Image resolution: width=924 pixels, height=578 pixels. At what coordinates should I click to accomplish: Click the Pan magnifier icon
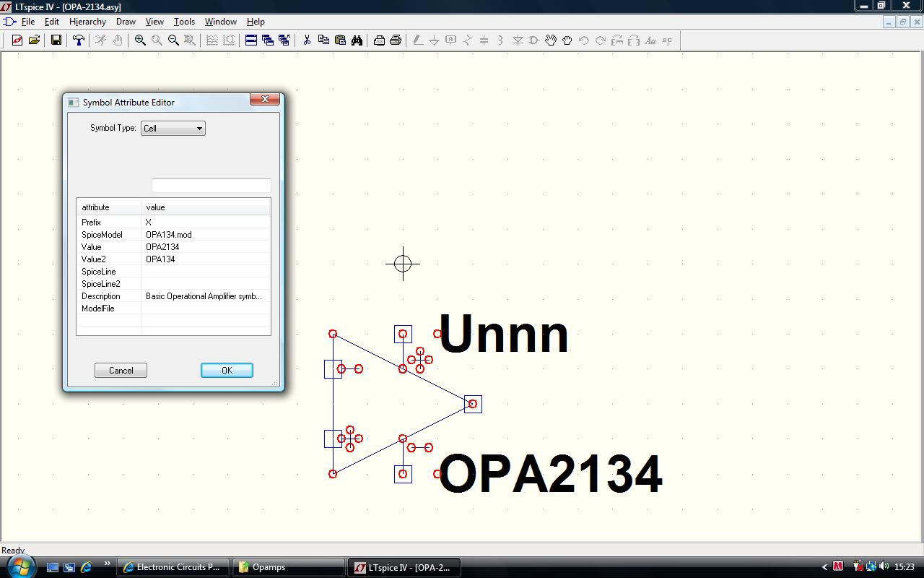click(x=157, y=40)
